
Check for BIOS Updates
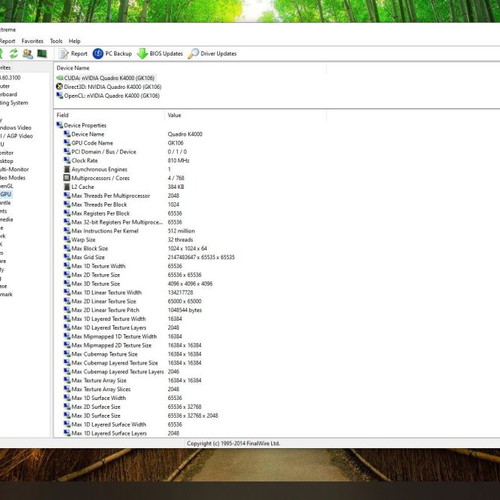[x=160, y=54]
